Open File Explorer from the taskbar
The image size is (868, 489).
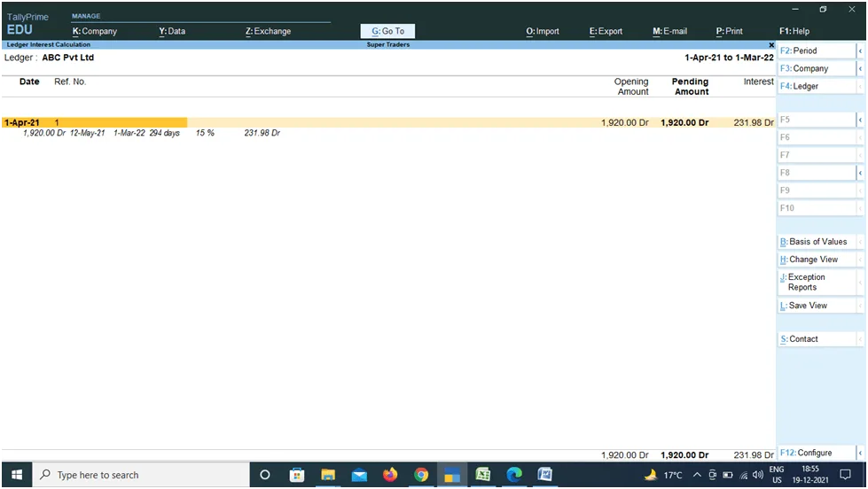[x=328, y=475]
